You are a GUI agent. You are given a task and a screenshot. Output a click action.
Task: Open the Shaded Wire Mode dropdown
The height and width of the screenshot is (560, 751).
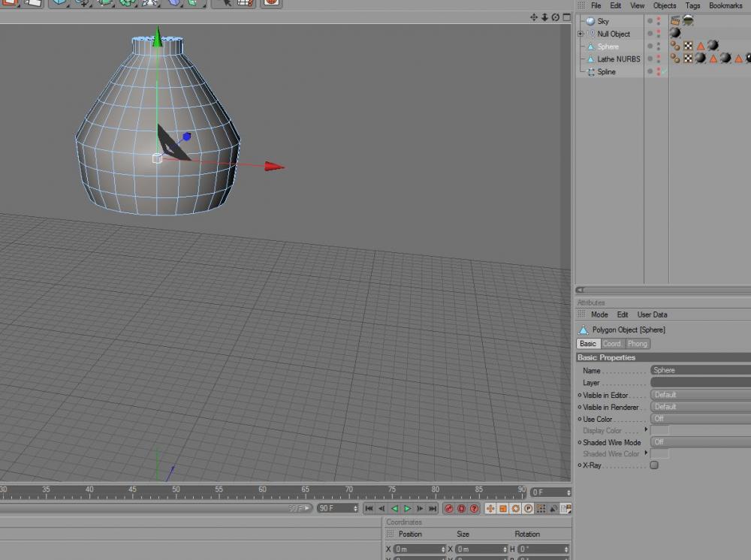point(698,442)
